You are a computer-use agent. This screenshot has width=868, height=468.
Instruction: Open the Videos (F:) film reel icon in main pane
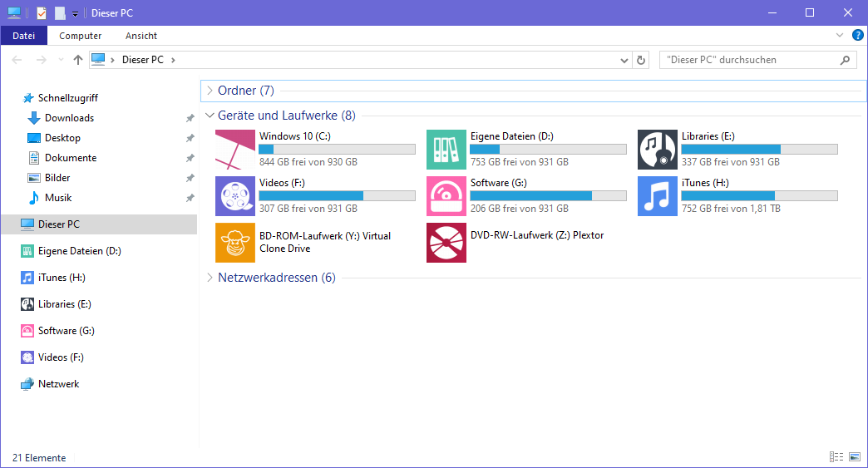pos(234,196)
